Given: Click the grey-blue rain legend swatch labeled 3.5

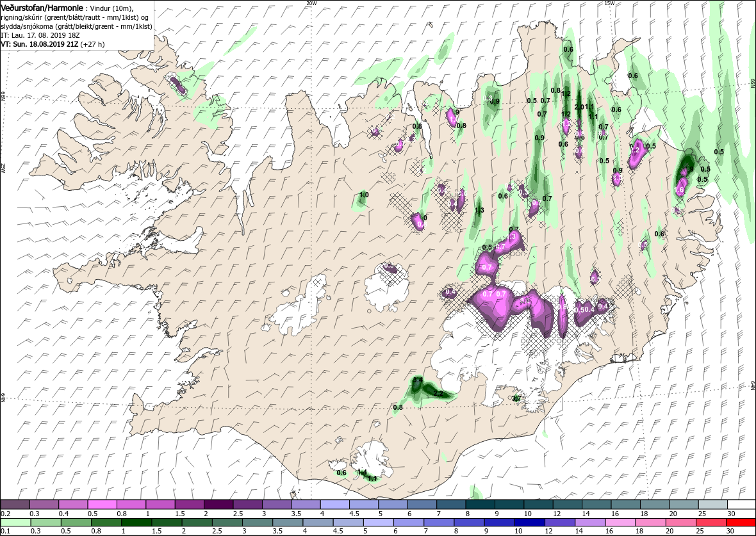Looking at the screenshot, I should pyautogui.click(x=288, y=523).
